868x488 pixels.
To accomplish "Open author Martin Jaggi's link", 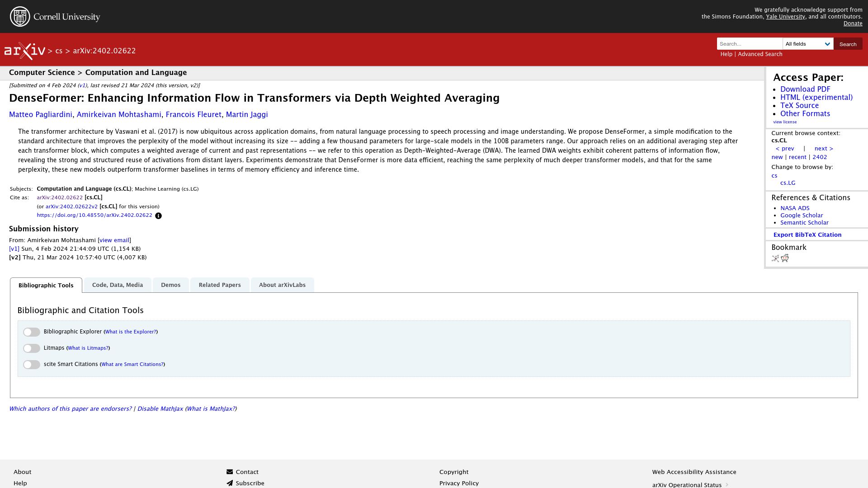I will 247,115.
